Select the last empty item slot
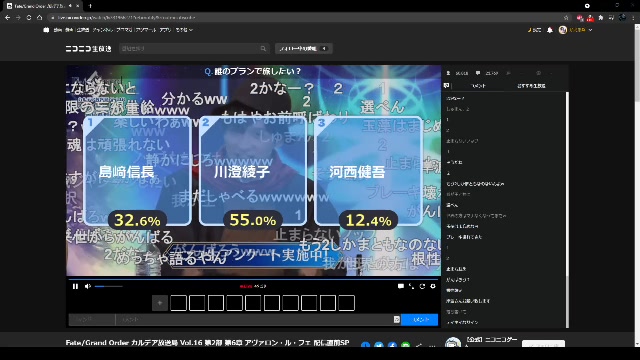The height and width of the screenshot is (360, 640). coord(346,303)
